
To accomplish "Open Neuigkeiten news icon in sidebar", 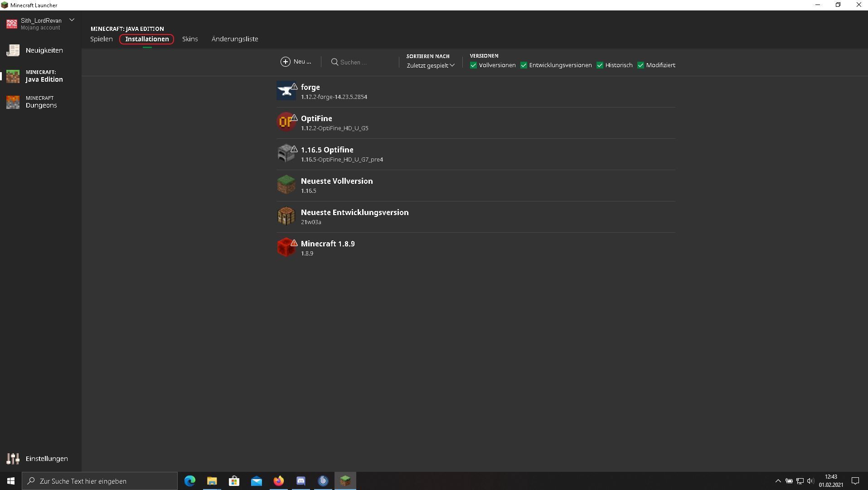I will tap(13, 50).
